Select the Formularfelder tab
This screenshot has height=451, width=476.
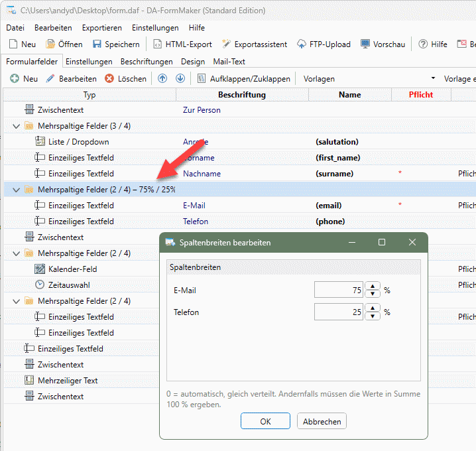[x=32, y=61]
